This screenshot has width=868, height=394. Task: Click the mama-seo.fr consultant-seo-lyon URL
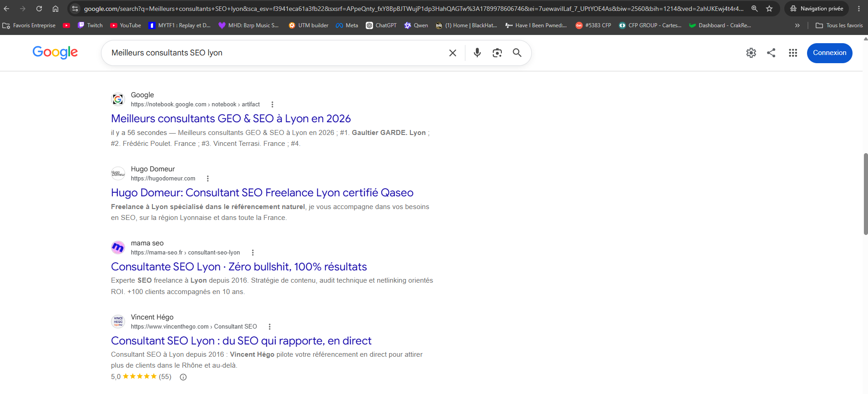(185, 253)
